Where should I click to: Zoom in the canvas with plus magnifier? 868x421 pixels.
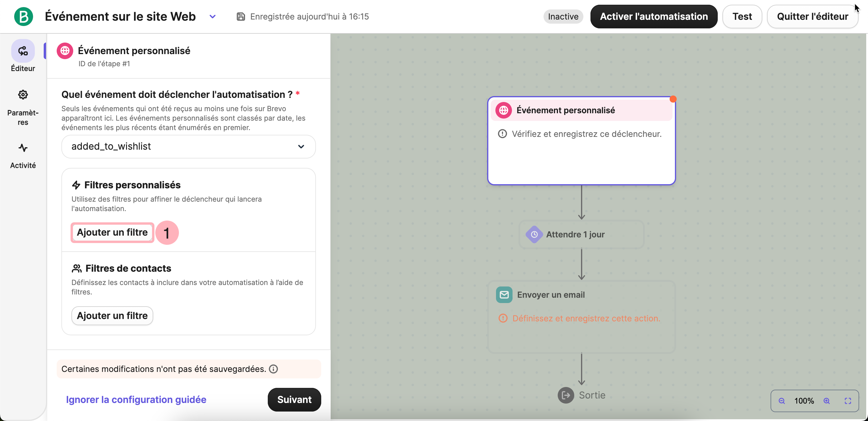point(827,401)
